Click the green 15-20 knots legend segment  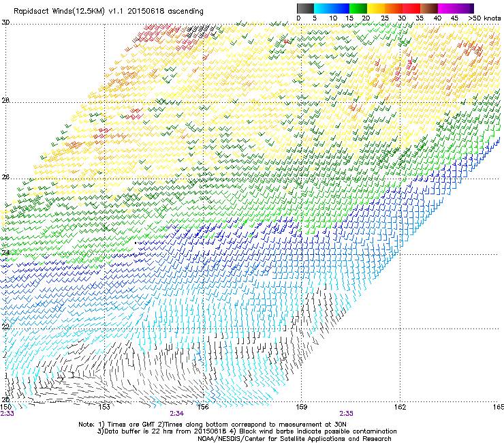point(358,8)
